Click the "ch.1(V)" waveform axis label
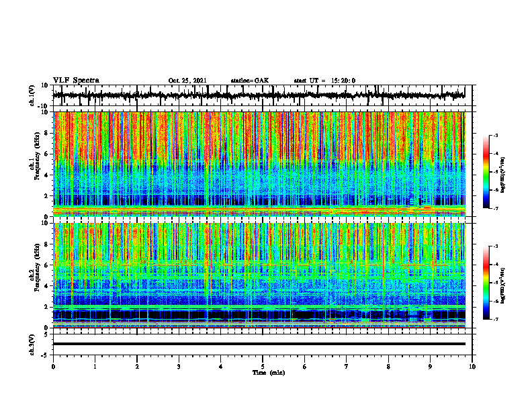532x411 pixels. [x=32, y=95]
